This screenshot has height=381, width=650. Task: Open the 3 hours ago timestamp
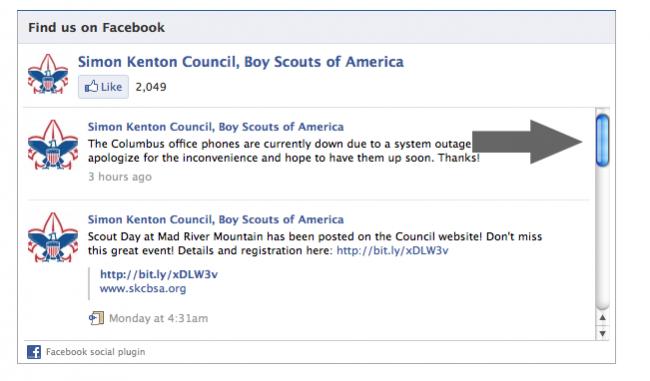pyautogui.click(x=120, y=177)
